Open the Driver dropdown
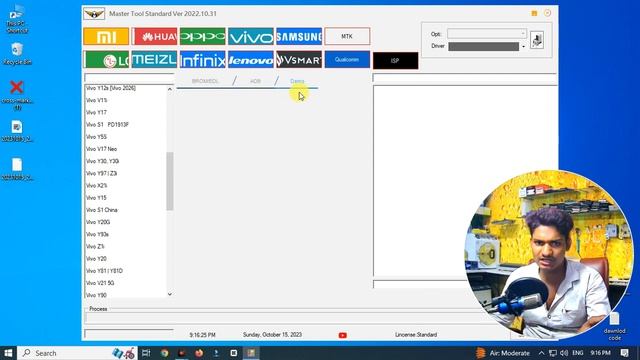Viewport: 640px width, 360px height. tap(487, 47)
